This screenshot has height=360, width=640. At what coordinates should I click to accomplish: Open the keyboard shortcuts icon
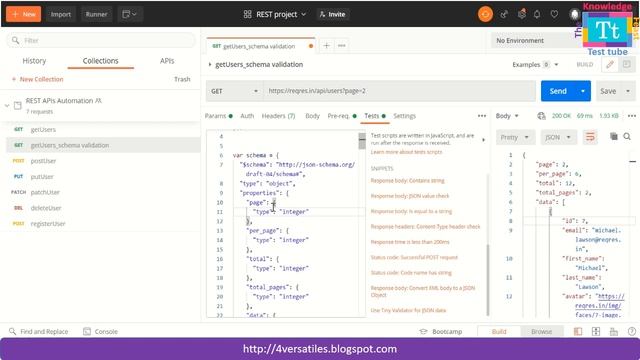613,331
